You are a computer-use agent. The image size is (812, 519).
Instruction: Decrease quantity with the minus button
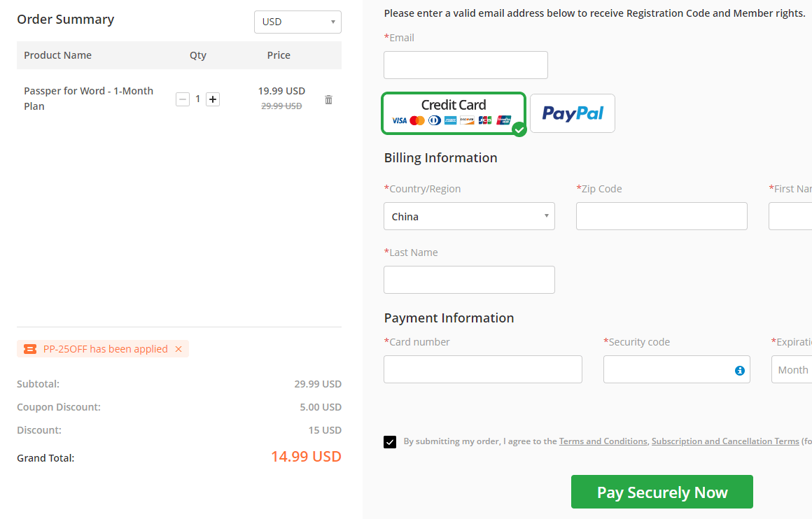tap(182, 99)
